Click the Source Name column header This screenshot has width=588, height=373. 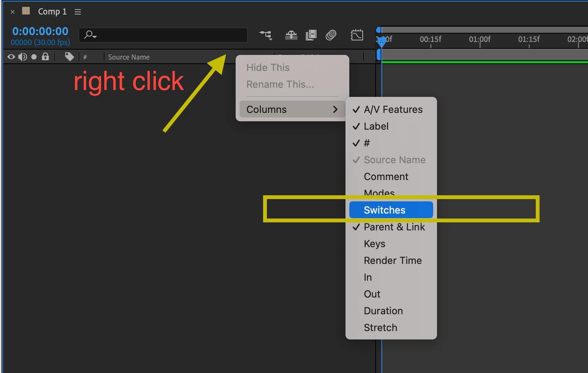tap(129, 57)
